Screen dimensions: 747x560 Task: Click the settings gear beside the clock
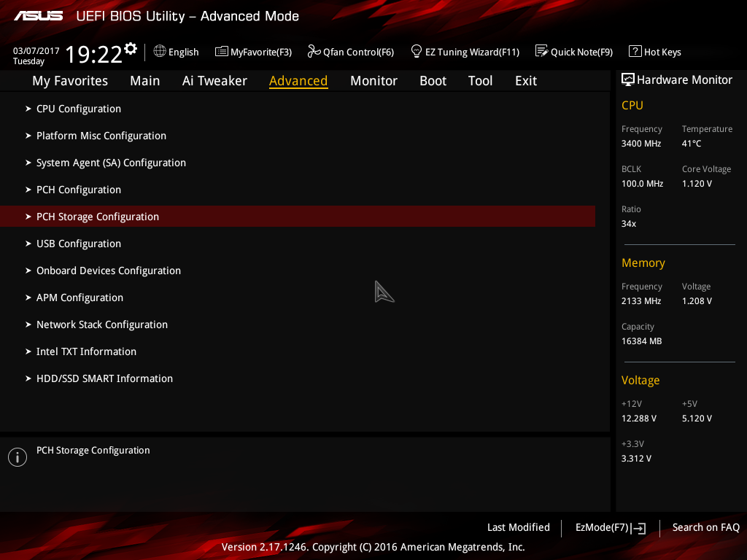point(131,49)
